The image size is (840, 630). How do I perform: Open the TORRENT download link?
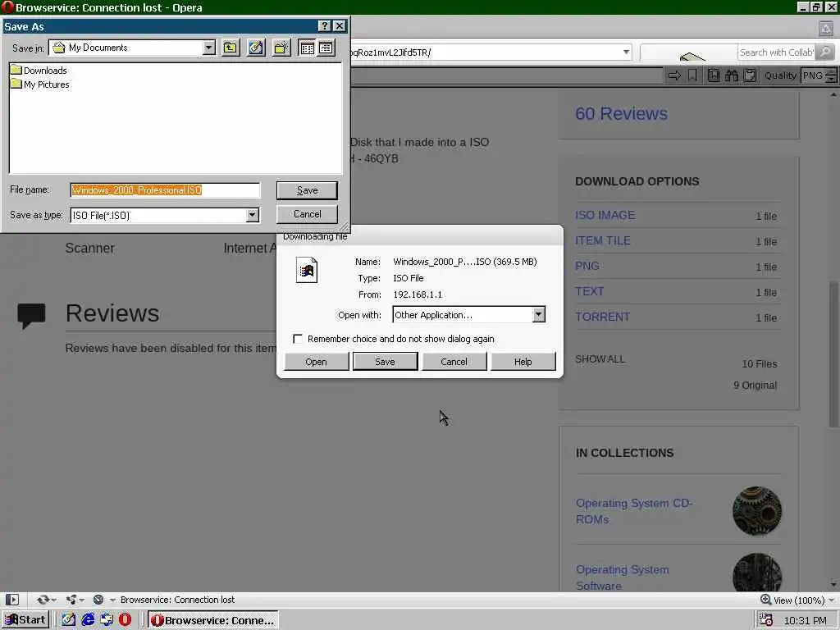(x=603, y=317)
